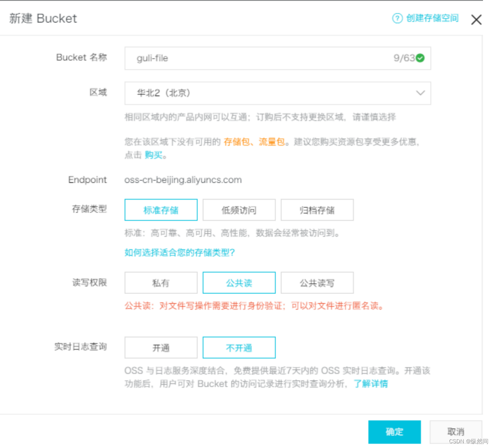Close the 新建 Bucket dialog
Image resolution: width=494 pixels, height=448 pixels.
476,20
